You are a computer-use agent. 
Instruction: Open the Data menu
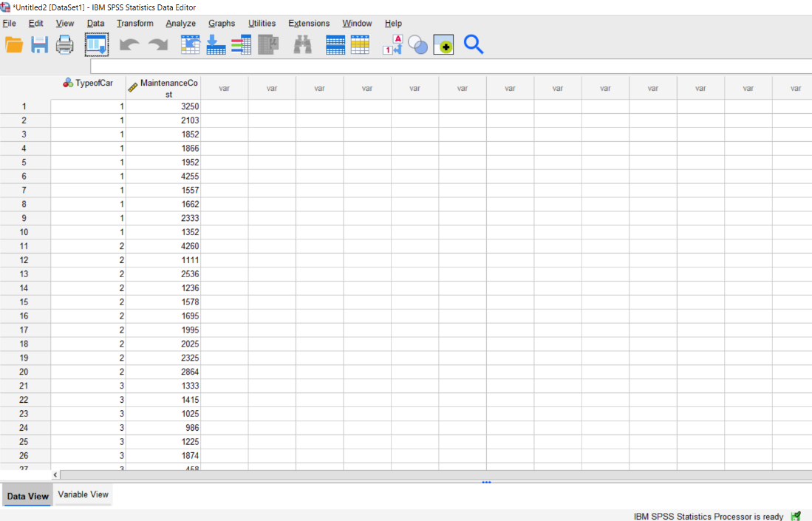95,24
